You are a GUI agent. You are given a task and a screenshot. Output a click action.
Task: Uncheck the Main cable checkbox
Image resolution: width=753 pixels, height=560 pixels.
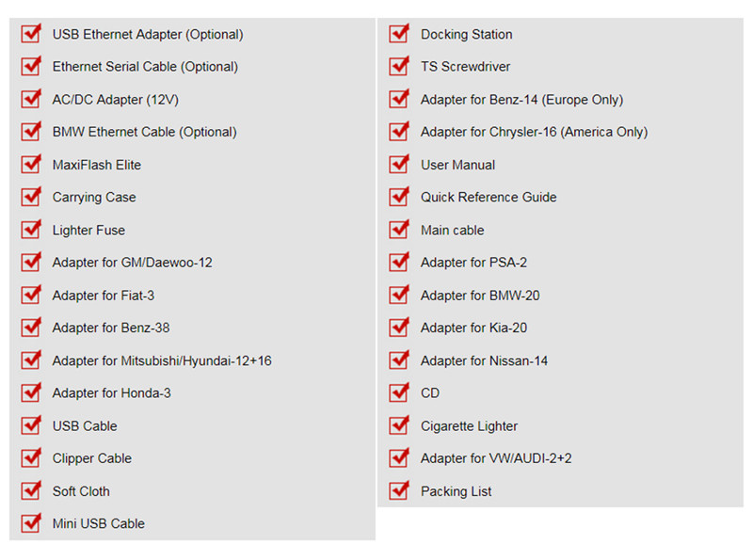click(398, 231)
